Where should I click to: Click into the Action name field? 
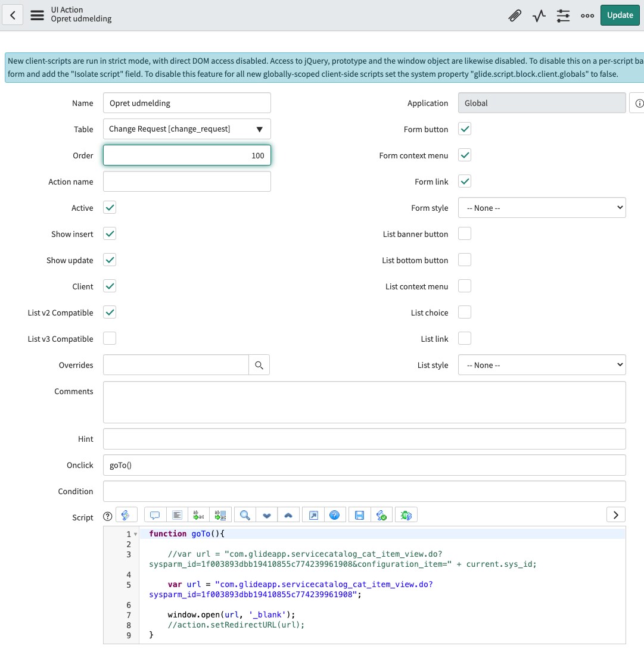186,182
